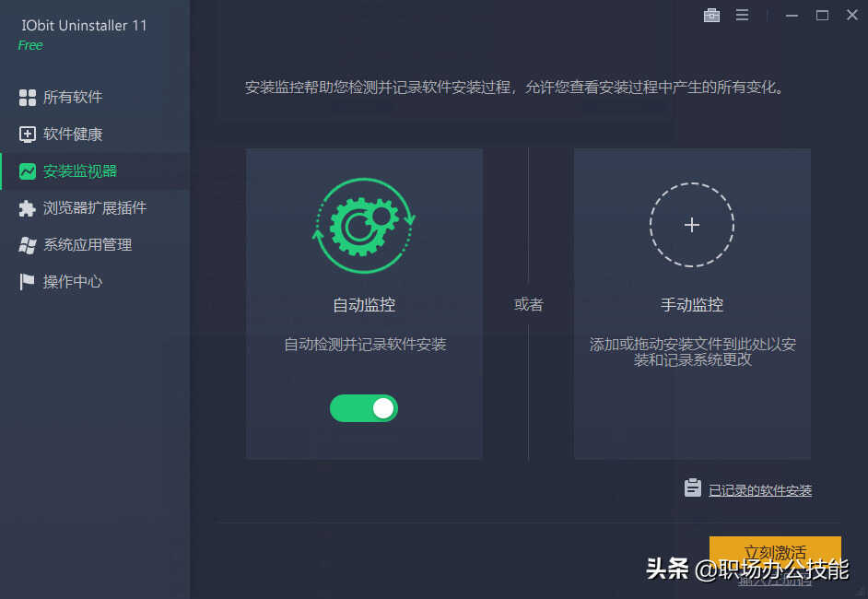Click the puzzle piece 浏览器扩展插件 icon
This screenshot has height=599, width=868.
coord(27,208)
